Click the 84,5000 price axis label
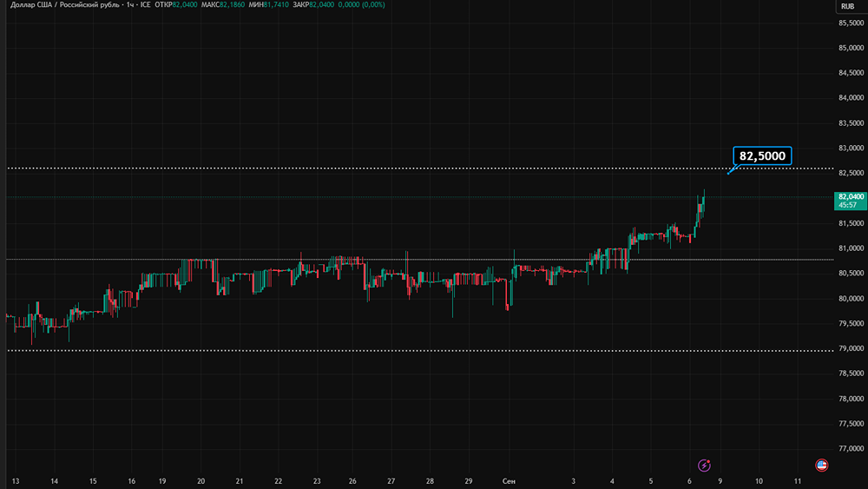This screenshot has height=489, width=868. [851, 73]
